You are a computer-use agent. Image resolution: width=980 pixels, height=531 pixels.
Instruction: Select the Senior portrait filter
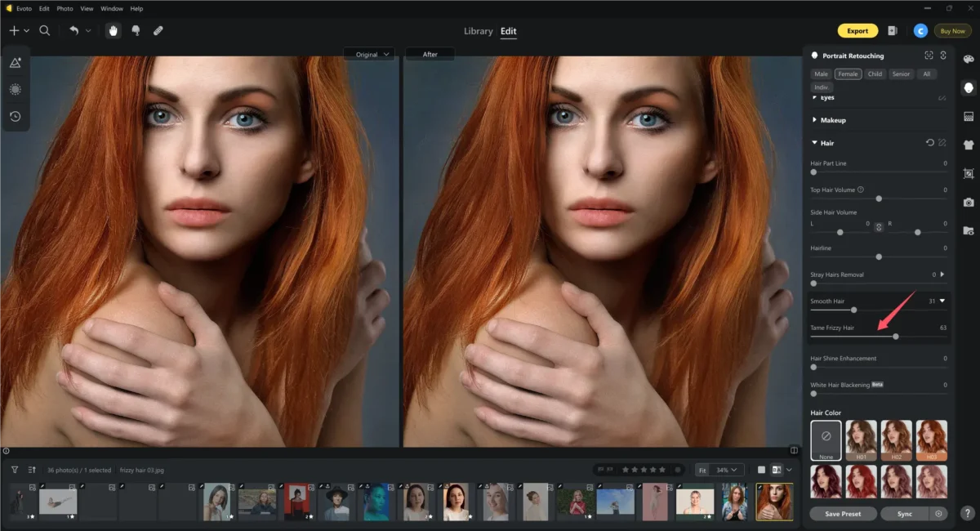tap(901, 74)
